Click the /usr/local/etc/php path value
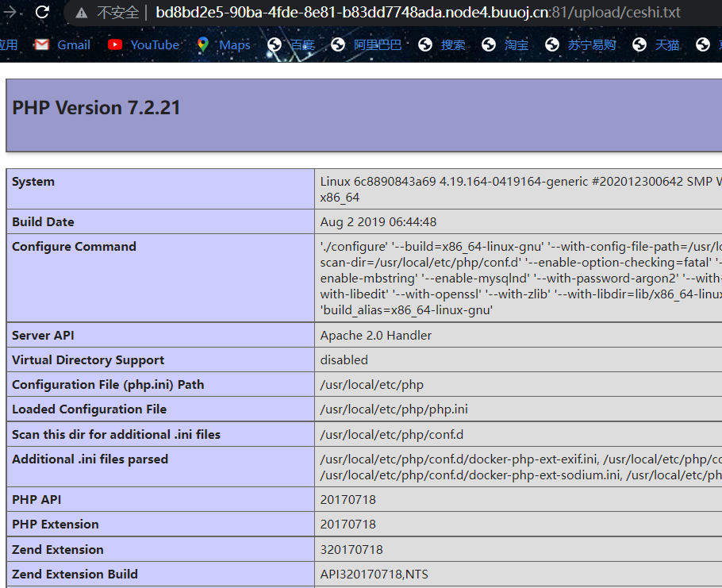This screenshot has height=588, width=722. 372,385
